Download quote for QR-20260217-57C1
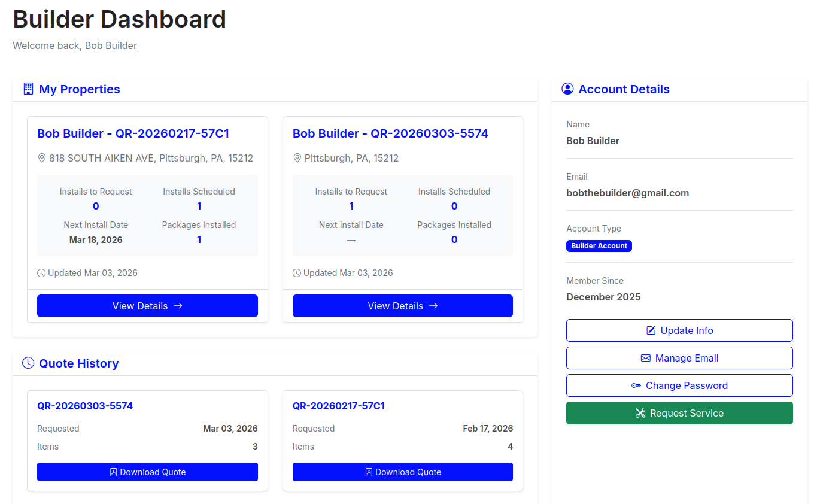This screenshot has width=820, height=504. pyautogui.click(x=402, y=472)
